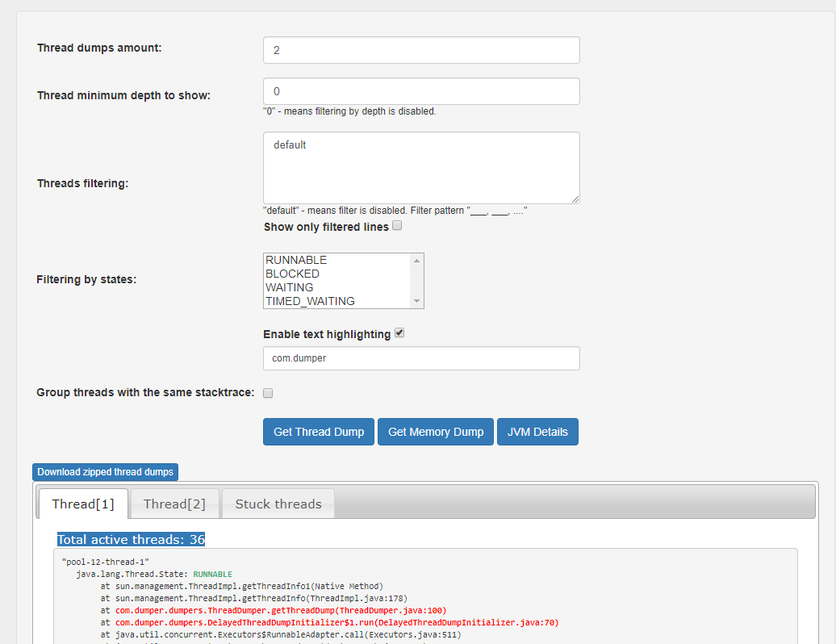Open JVM Details

[x=537, y=431]
